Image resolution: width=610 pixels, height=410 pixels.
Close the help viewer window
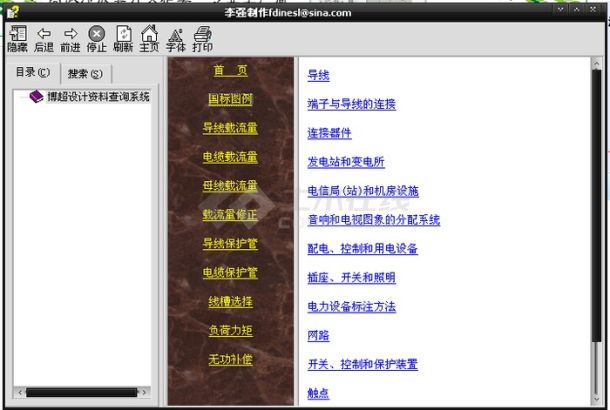click(593, 9)
